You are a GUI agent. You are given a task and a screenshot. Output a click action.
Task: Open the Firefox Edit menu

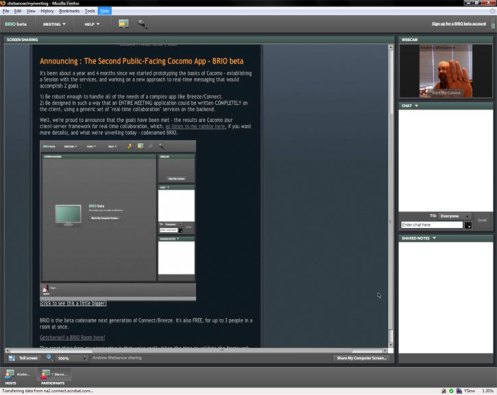[18, 11]
